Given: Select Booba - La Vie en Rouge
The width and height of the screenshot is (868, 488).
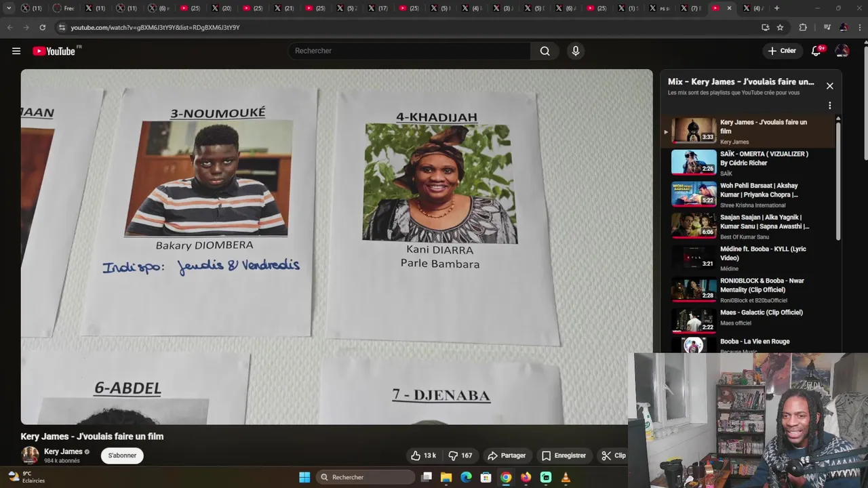Looking at the screenshot, I should click(x=749, y=345).
